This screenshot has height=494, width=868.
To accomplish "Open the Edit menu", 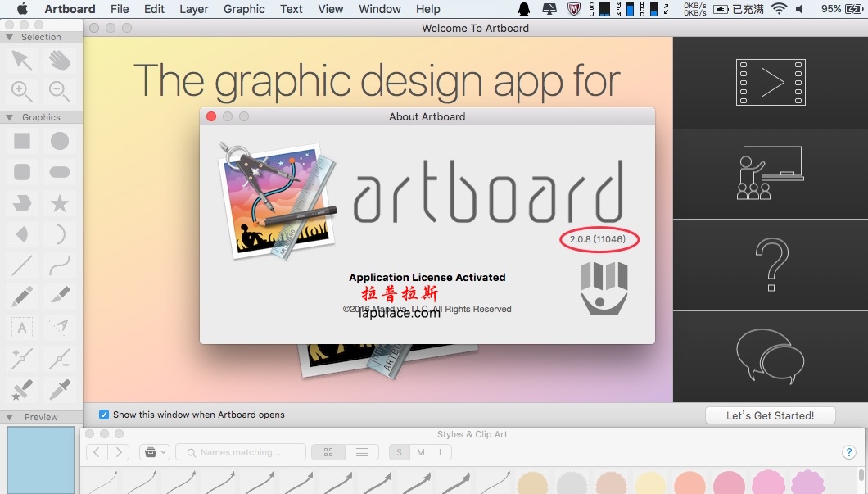I will coord(155,9).
